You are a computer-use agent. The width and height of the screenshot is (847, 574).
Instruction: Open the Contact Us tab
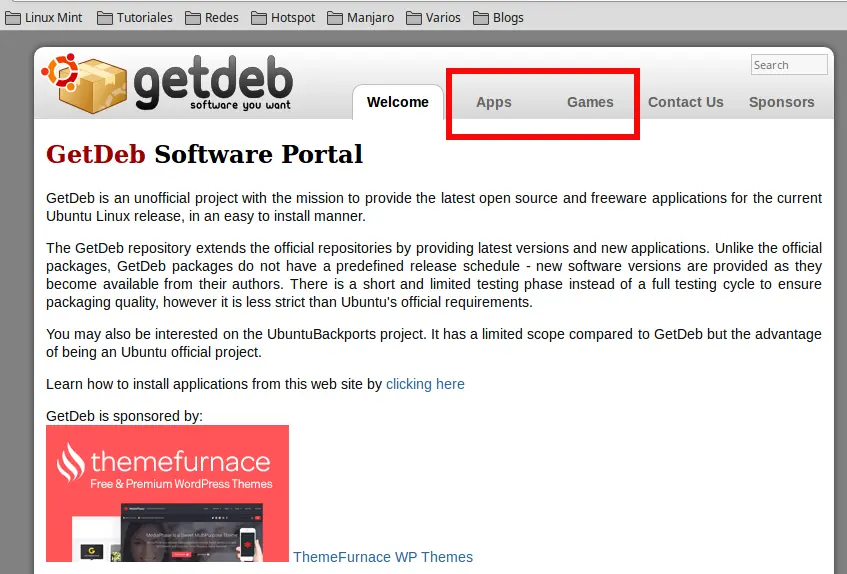(x=685, y=102)
